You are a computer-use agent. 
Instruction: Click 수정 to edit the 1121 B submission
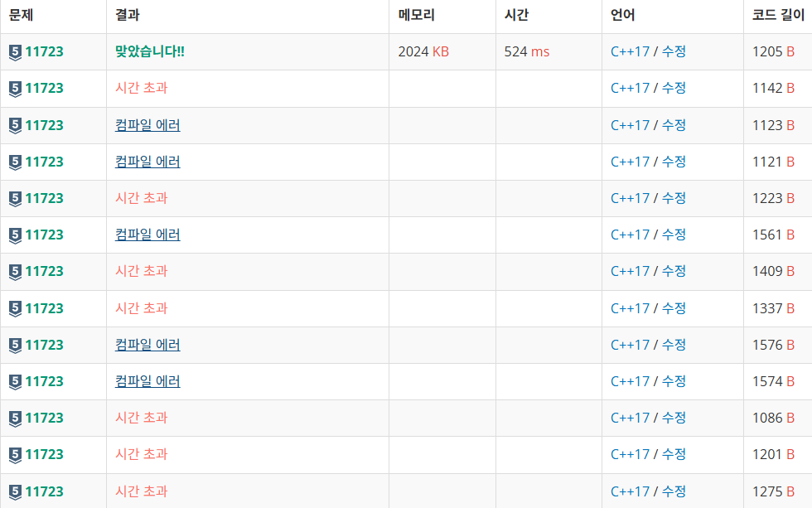(x=674, y=162)
